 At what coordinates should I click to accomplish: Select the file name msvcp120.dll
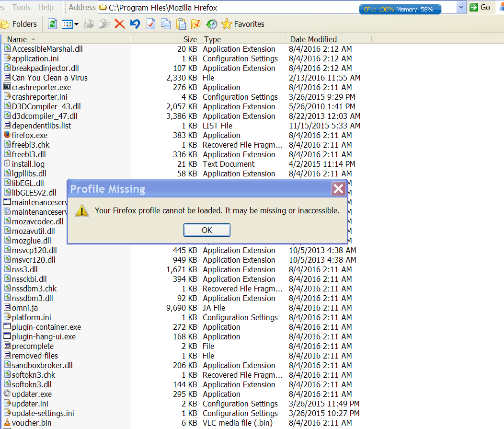tap(34, 250)
